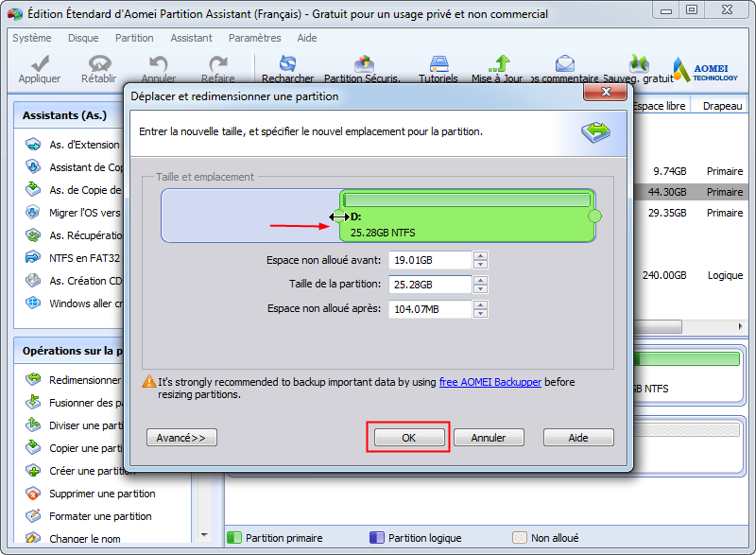
Task: Close the Déplacer et redimensionner dialog
Action: tap(606, 92)
